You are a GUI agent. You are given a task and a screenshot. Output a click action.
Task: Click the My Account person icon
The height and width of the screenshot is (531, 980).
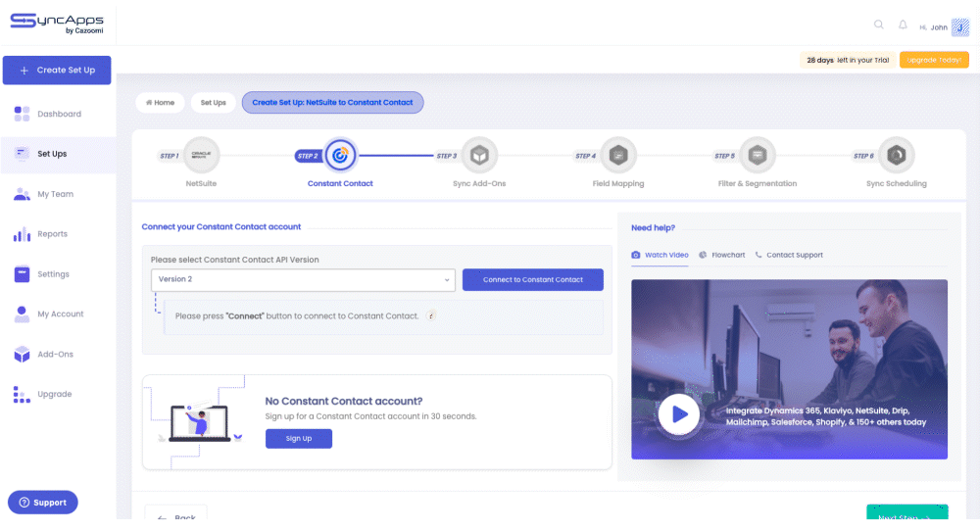(22, 314)
